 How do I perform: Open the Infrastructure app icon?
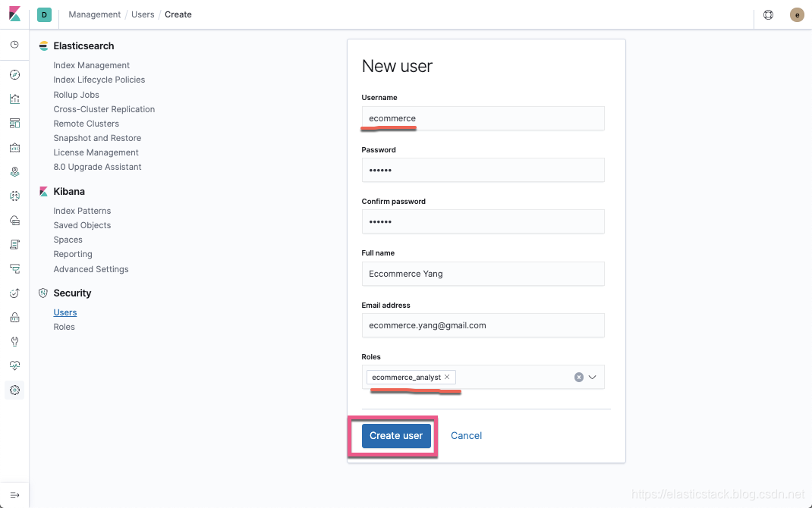[14, 221]
